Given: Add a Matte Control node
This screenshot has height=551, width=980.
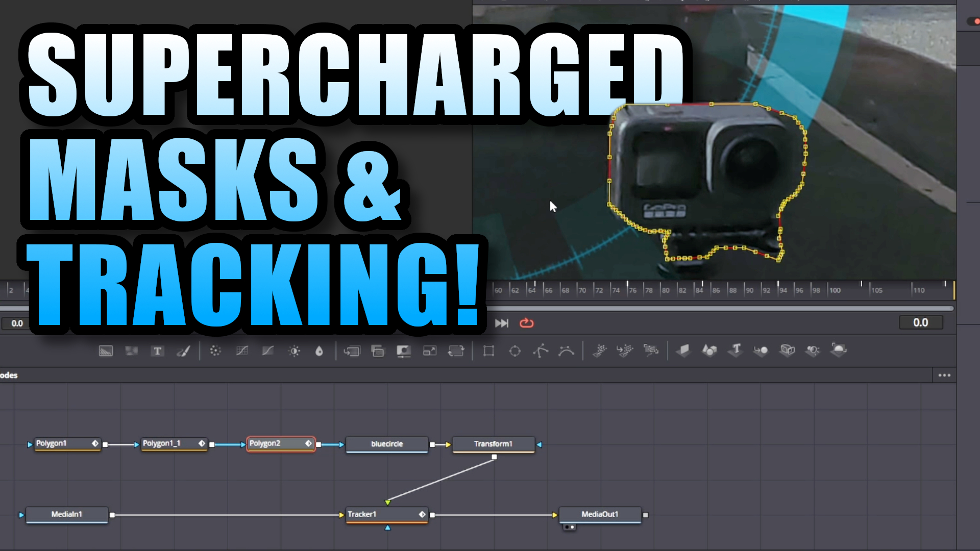Looking at the screenshot, I should (404, 351).
